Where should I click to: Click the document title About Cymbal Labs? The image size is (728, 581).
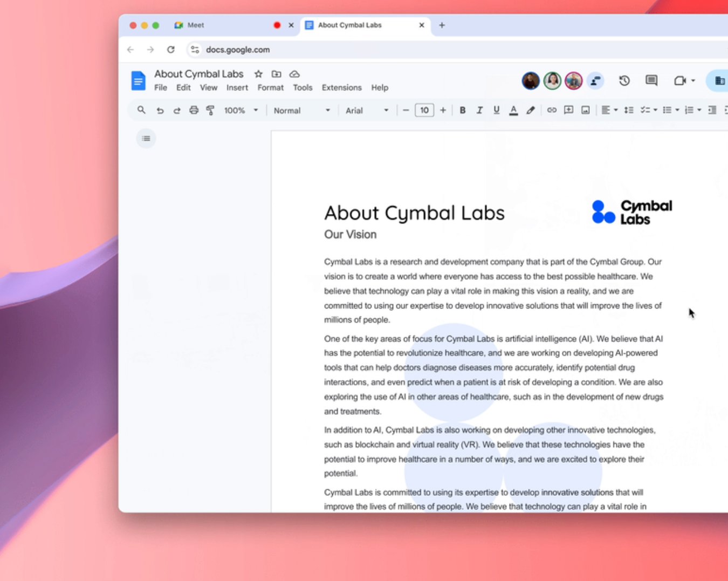point(199,74)
